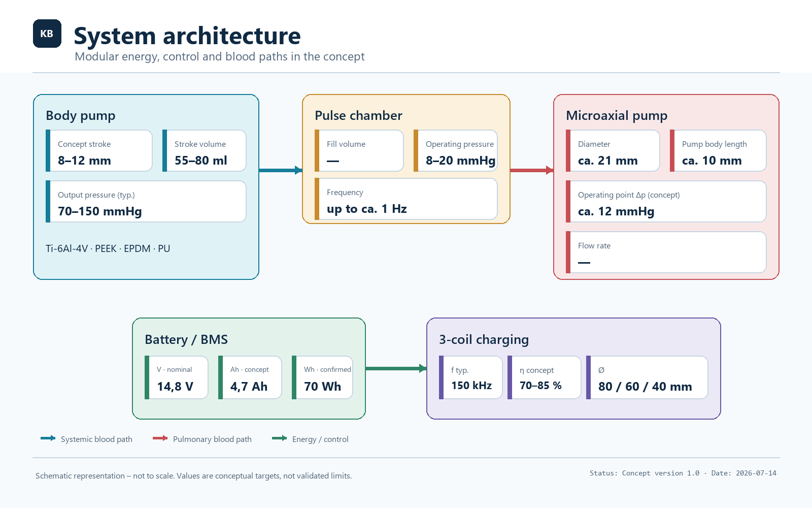Select the Frequency up to ca. 1 Hz card
Viewport: 812px width, 508px height.
(x=406, y=199)
